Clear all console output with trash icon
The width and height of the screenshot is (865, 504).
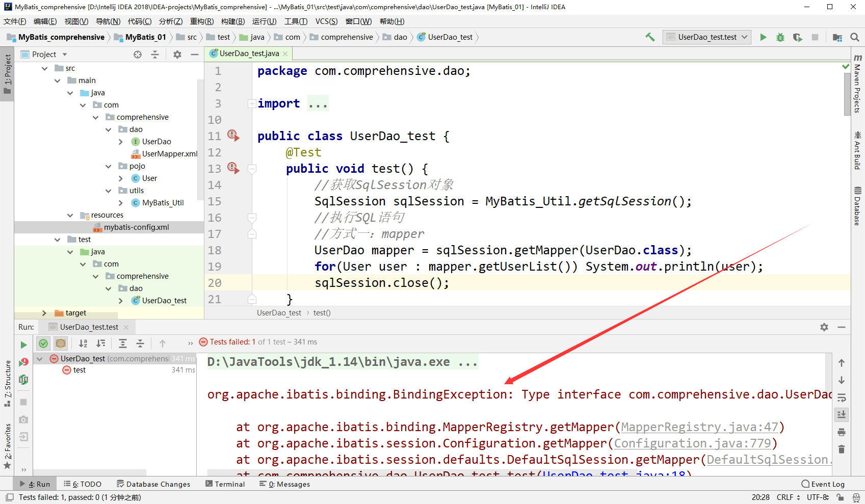tap(842, 449)
